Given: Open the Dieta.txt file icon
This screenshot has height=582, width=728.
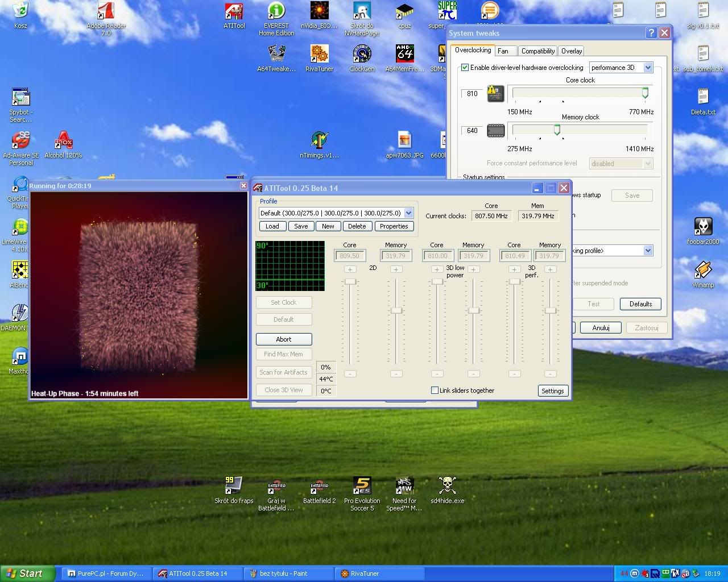Looking at the screenshot, I should tap(703, 102).
